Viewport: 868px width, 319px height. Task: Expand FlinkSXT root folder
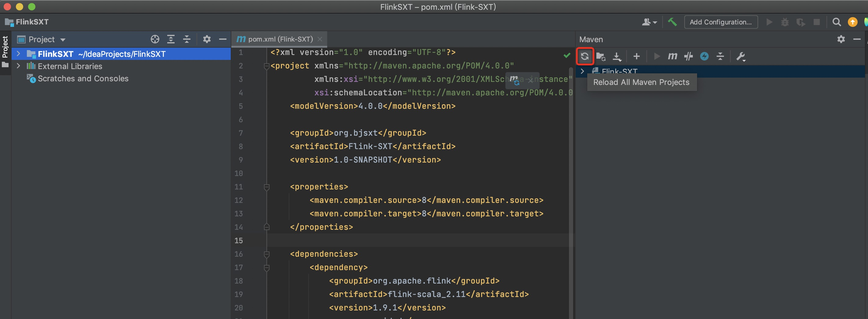(x=19, y=53)
